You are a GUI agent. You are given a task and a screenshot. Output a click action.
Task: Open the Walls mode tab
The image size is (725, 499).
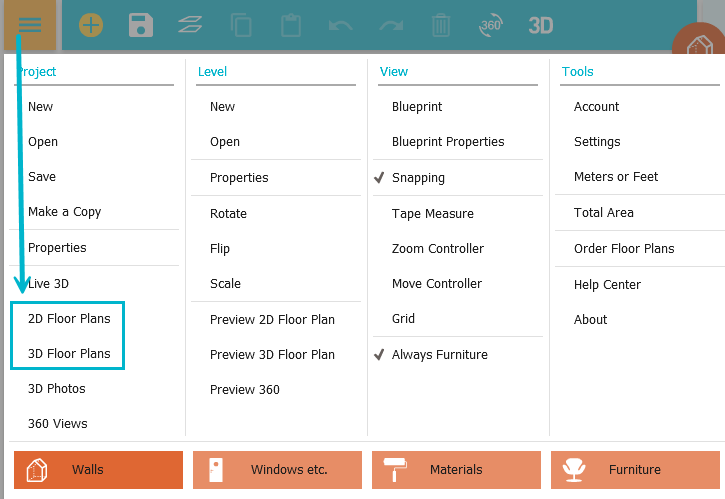(98, 470)
